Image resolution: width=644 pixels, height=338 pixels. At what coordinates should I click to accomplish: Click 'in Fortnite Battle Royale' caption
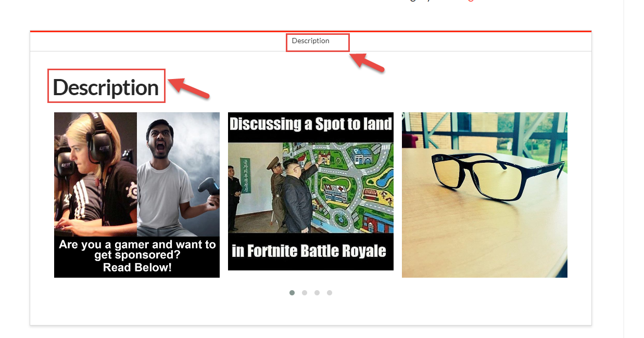click(x=309, y=251)
